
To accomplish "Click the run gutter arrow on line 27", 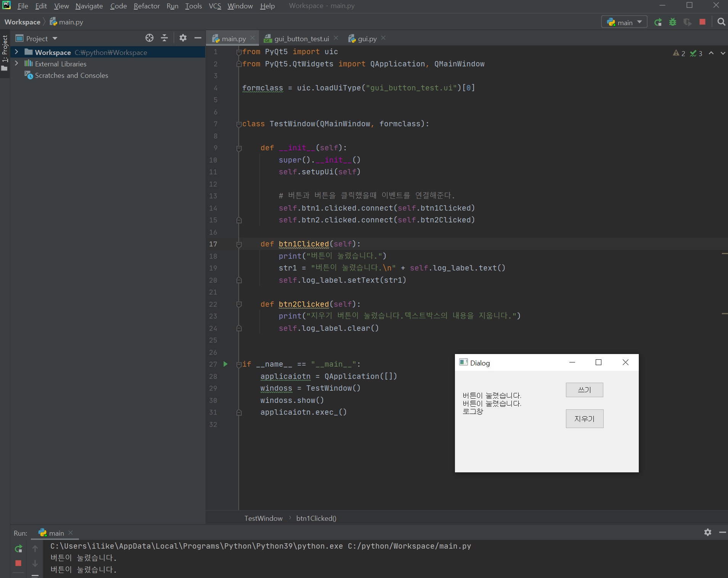I will (x=225, y=364).
